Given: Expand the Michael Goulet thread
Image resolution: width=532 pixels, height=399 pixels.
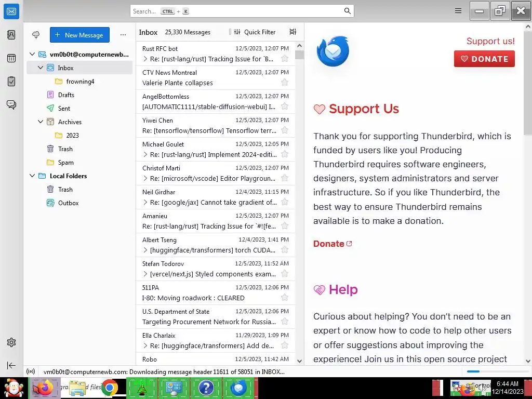Looking at the screenshot, I should click(145, 155).
